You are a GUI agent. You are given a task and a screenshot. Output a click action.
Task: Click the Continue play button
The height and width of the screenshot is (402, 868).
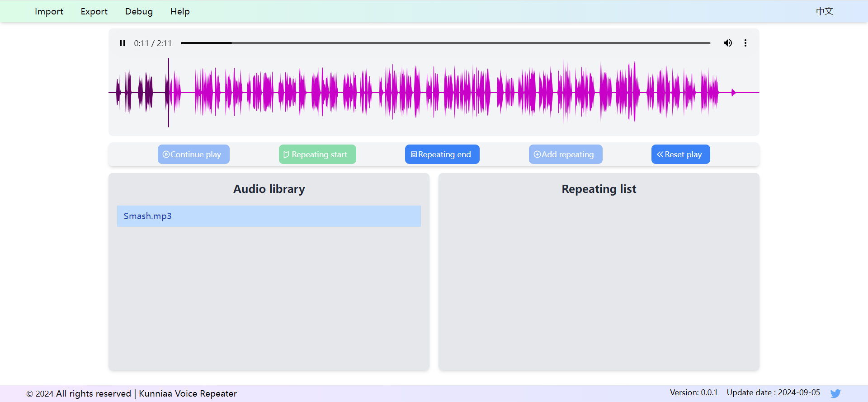(x=193, y=154)
